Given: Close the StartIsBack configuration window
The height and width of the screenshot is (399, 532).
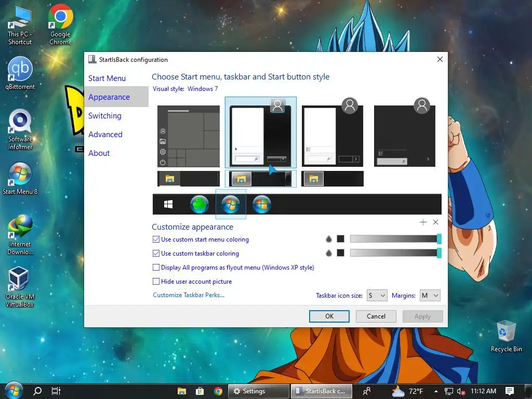Looking at the screenshot, I should 440,59.
